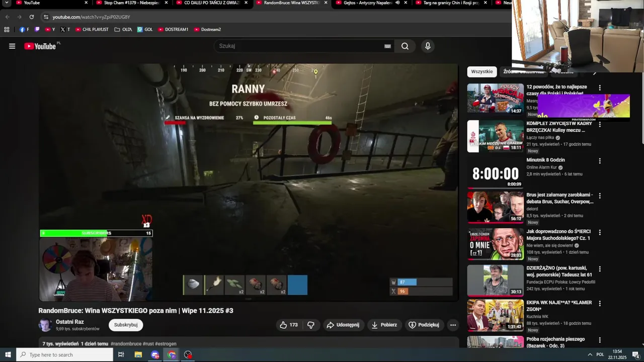Open options for '12 powodów' video
Viewport: 644px width, 362px height.
tap(599, 87)
